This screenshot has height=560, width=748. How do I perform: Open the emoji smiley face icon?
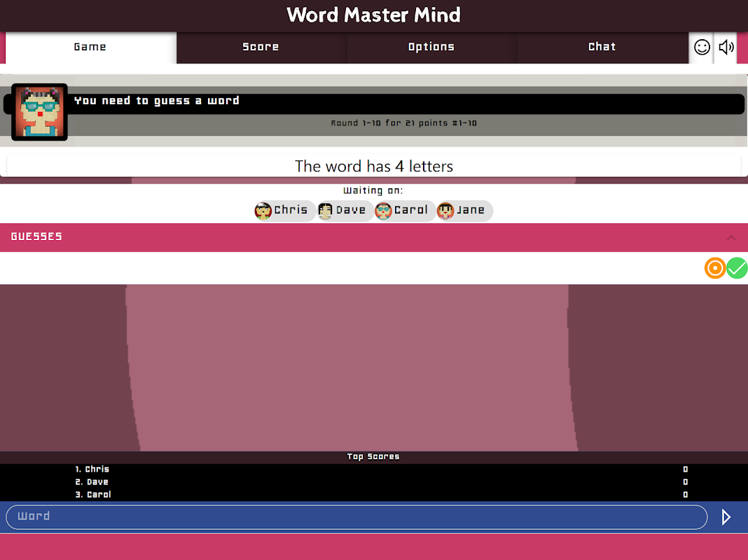[702, 47]
